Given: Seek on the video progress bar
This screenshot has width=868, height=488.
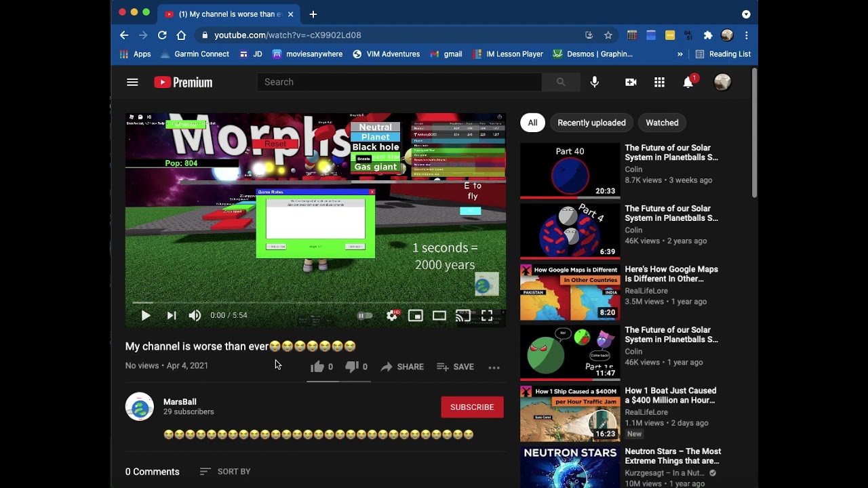Looking at the screenshot, I should pyautogui.click(x=315, y=302).
